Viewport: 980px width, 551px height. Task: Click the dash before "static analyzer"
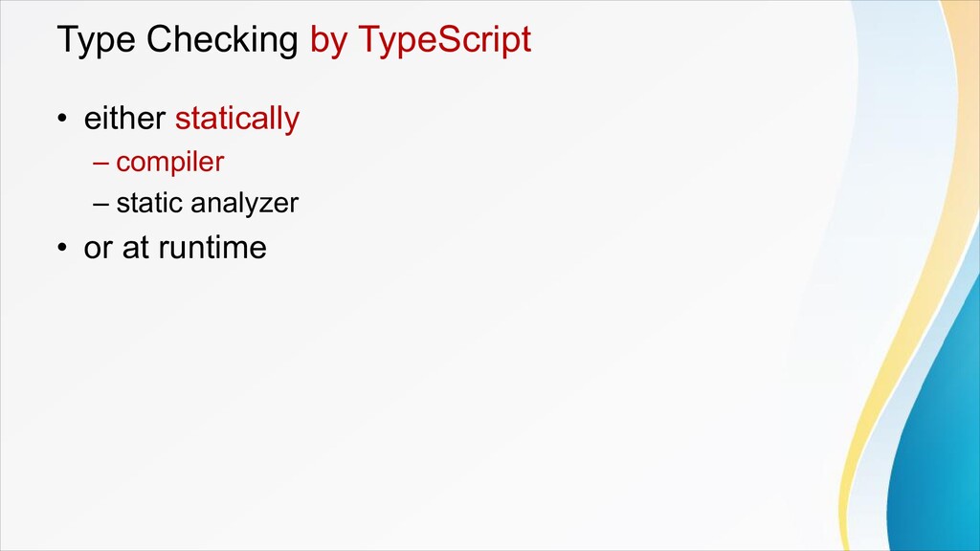(101, 204)
